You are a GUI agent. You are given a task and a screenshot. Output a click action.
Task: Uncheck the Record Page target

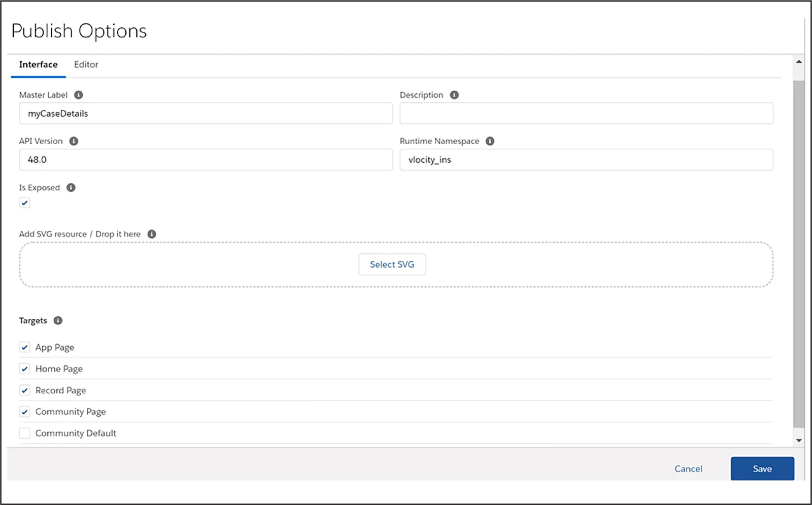pos(24,390)
